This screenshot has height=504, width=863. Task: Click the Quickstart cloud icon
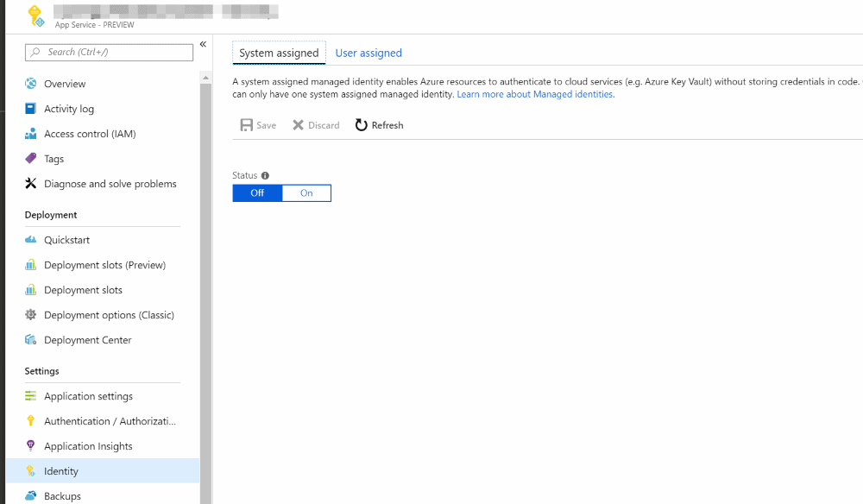[31, 239]
